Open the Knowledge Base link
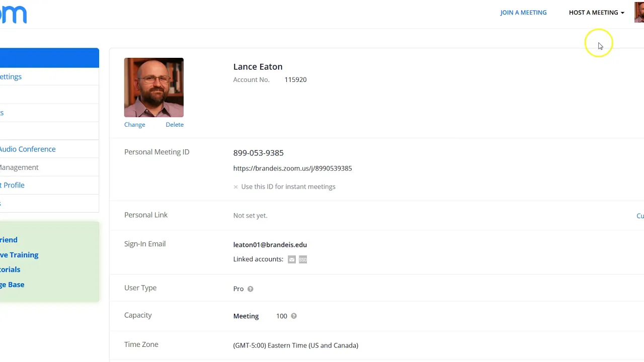644x362 pixels. pyautogui.click(x=12, y=285)
